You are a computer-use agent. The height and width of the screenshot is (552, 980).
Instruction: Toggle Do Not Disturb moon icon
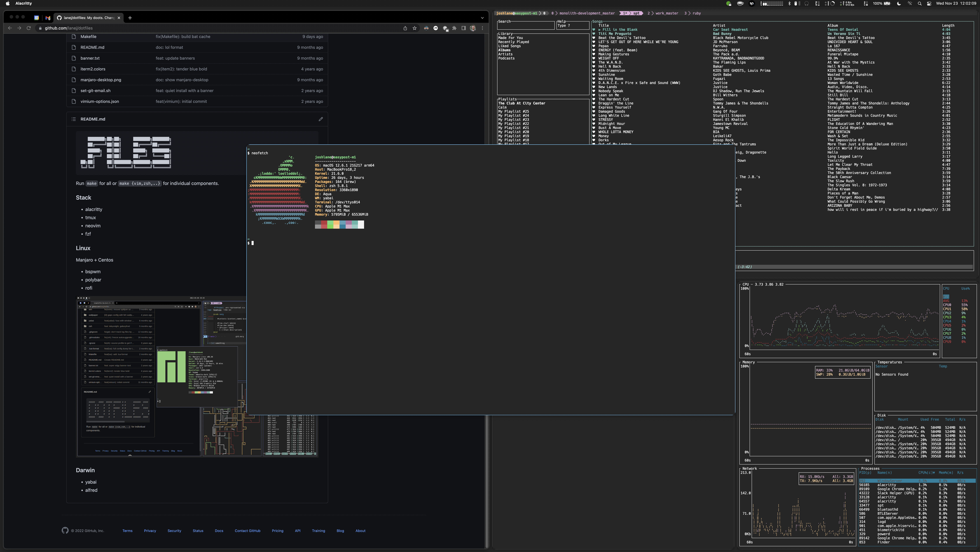(899, 3)
